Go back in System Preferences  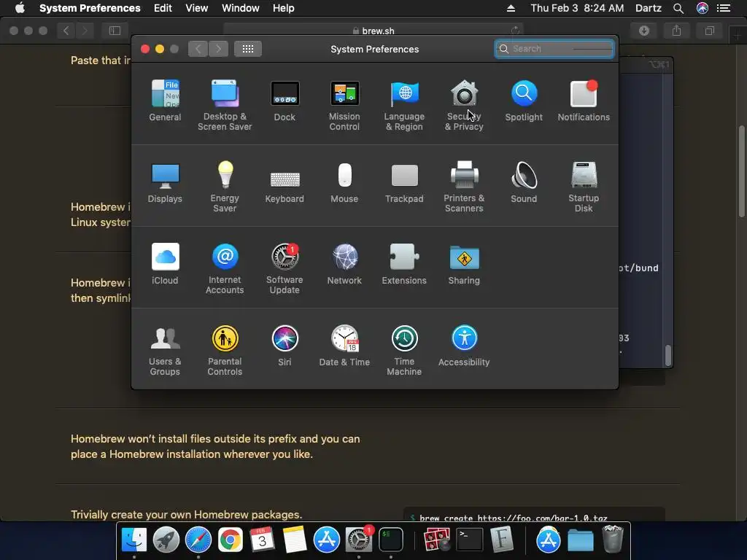click(x=198, y=49)
